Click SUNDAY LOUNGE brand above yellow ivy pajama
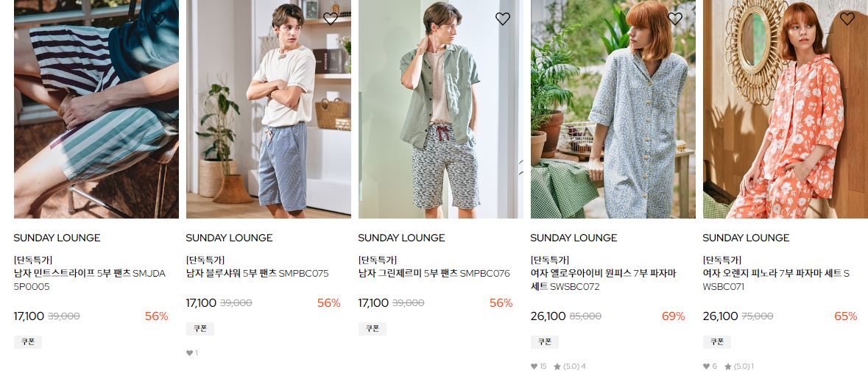The width and height of the screenshot is (868, 390). (x=574, y=238)
